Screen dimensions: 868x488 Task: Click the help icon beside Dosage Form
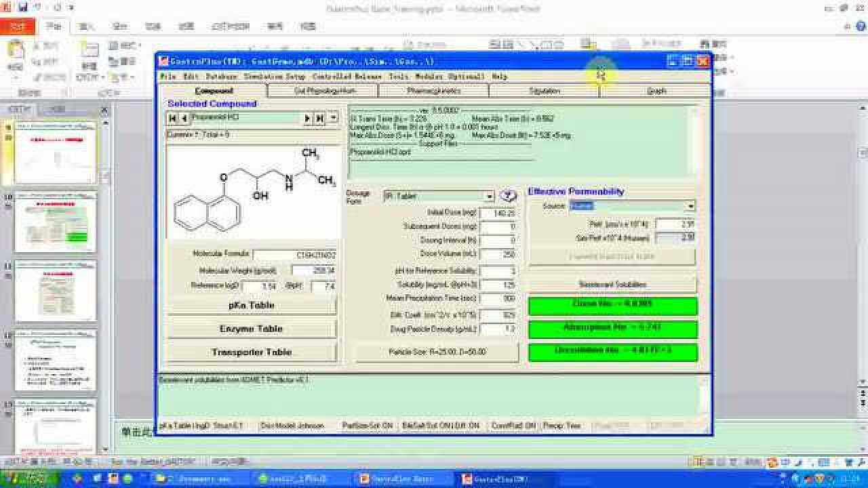(508, 196)
